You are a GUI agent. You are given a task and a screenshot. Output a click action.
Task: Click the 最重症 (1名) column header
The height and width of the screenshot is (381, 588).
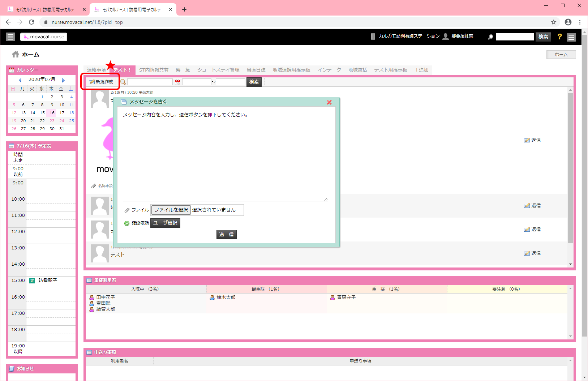coord(266,289)
